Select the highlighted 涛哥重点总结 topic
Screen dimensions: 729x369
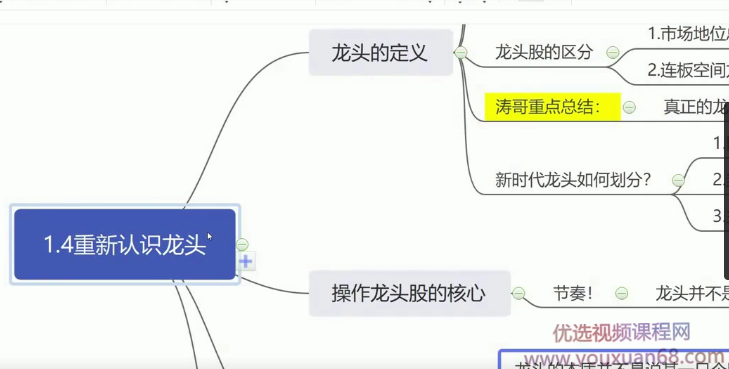pos(552,107)
